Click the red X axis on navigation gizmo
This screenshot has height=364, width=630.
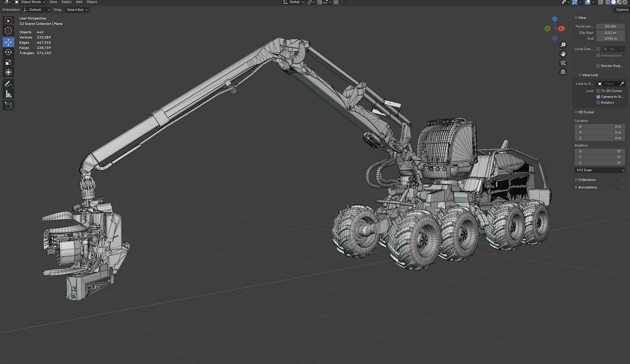click(x=561, y=29)
